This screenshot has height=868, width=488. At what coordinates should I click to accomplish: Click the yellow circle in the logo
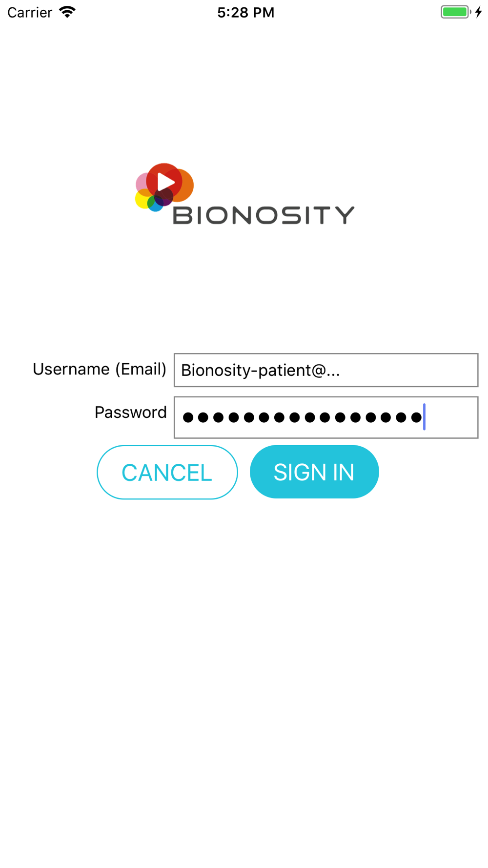coord(142,200)
